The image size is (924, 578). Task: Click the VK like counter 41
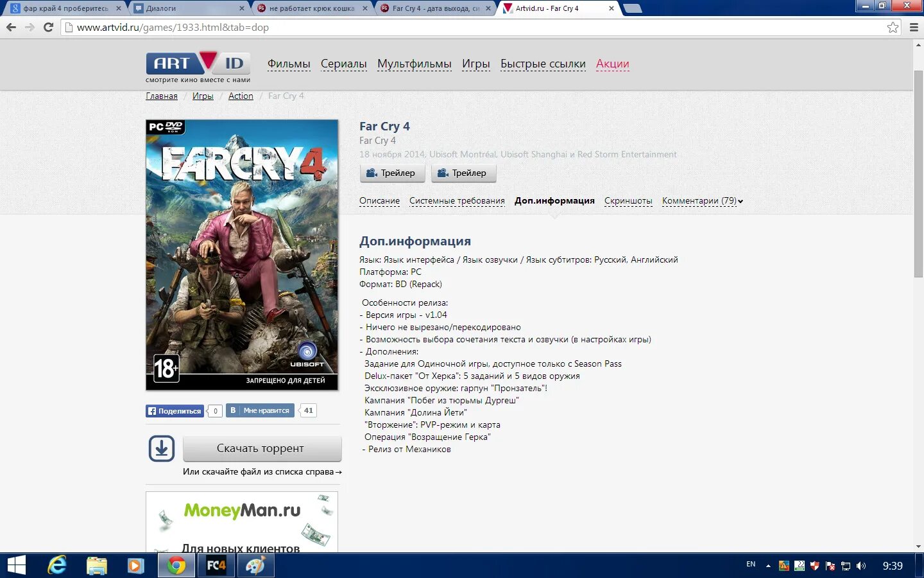308,410
